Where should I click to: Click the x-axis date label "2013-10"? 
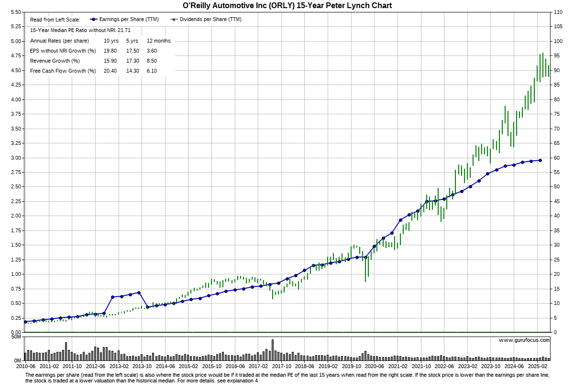pos(142,367)
